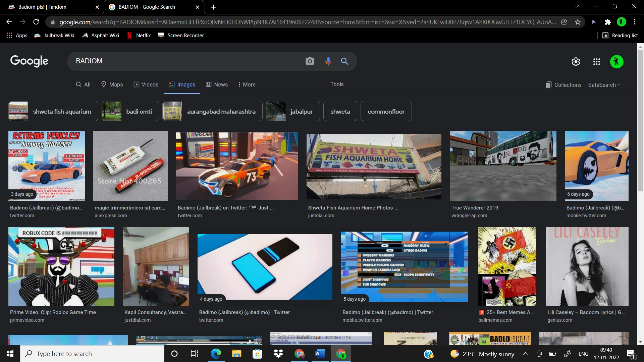The height and width of the screenshot is (362, 644).
Task: Open the Collections bookmark icon
Action: [x=548, y=85]
